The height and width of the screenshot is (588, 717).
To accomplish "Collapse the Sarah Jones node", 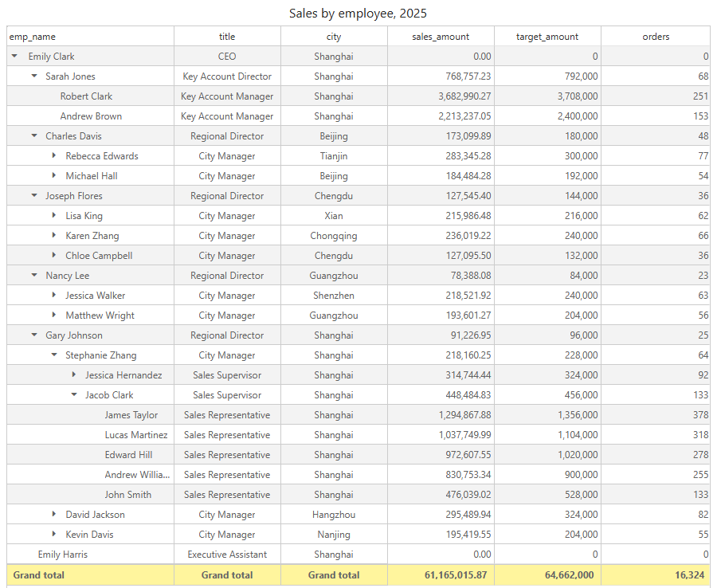I will pos(34,76).
